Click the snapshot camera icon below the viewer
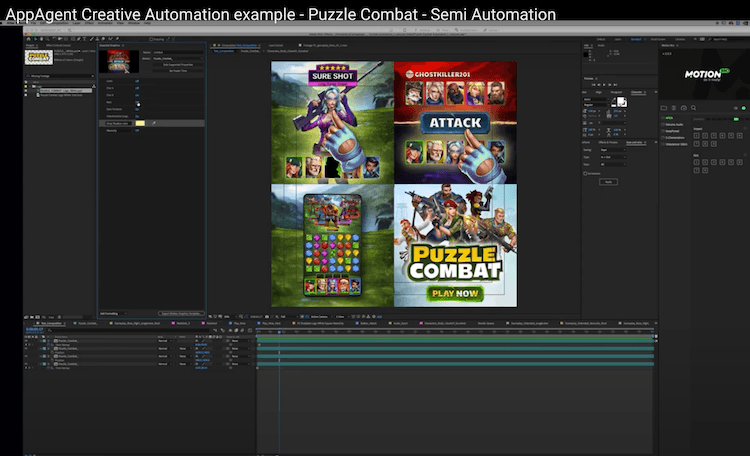 tap(267, 317)
